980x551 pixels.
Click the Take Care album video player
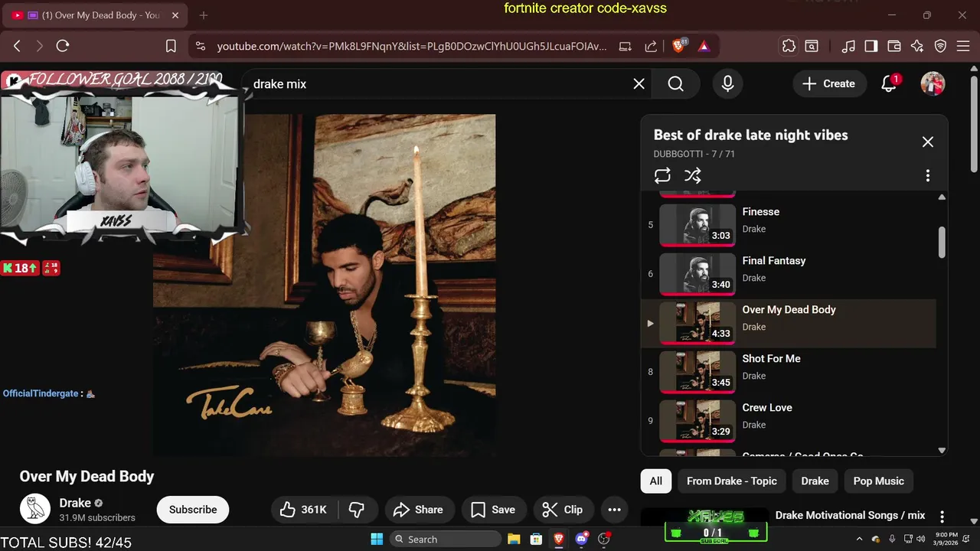point(324,285)
